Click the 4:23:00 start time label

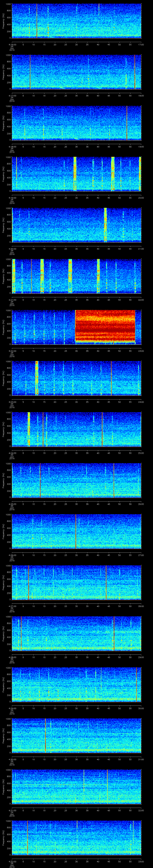click(x=12, y=402)
